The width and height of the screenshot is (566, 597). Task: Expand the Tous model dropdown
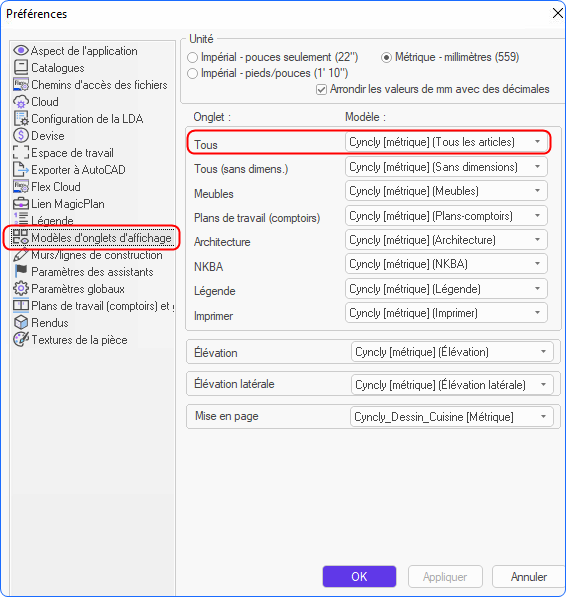(446, 142)
